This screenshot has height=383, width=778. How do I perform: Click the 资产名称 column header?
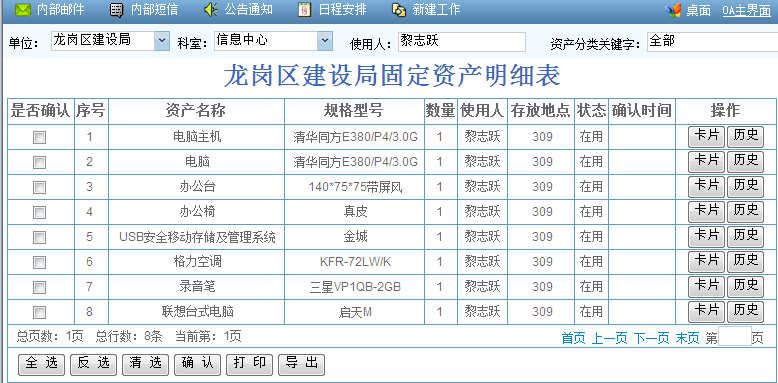tap(195, 111)
